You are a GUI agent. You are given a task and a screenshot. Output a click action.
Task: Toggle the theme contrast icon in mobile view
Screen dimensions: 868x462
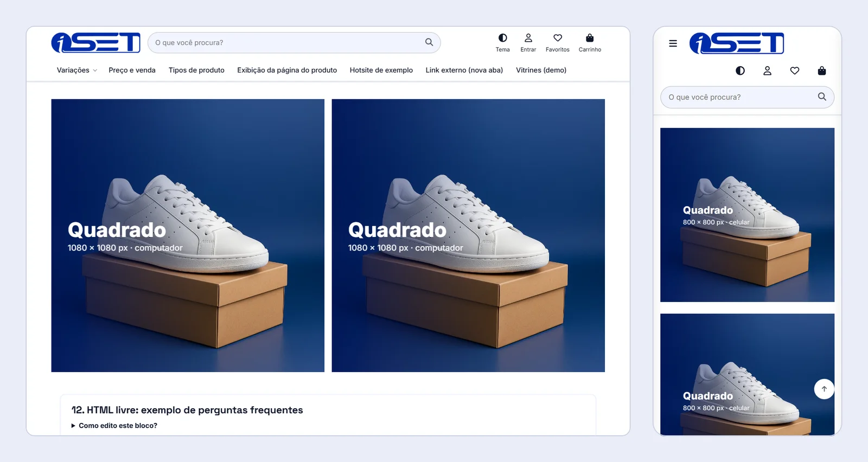740,70
